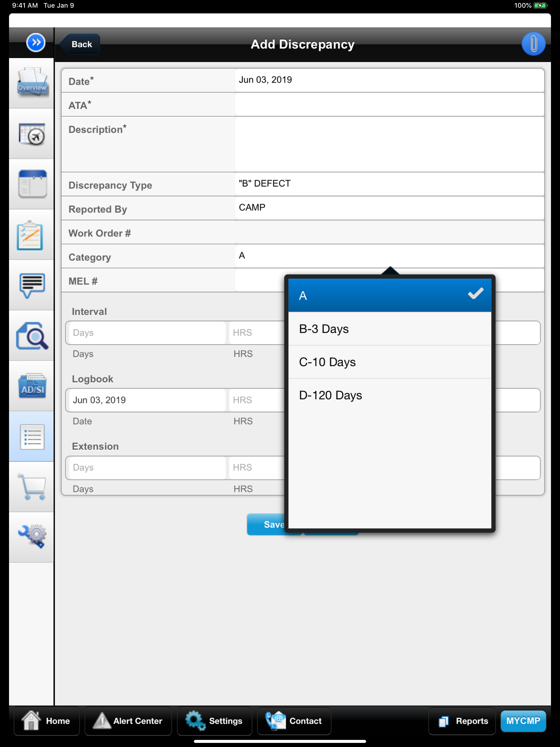Open the shopping cart sidebar icon
Viewport: 560px width, 747px height.
(x=32, y=487)
